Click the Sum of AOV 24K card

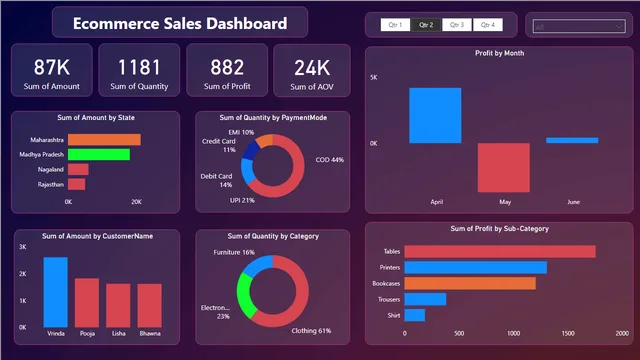(312, 71)
